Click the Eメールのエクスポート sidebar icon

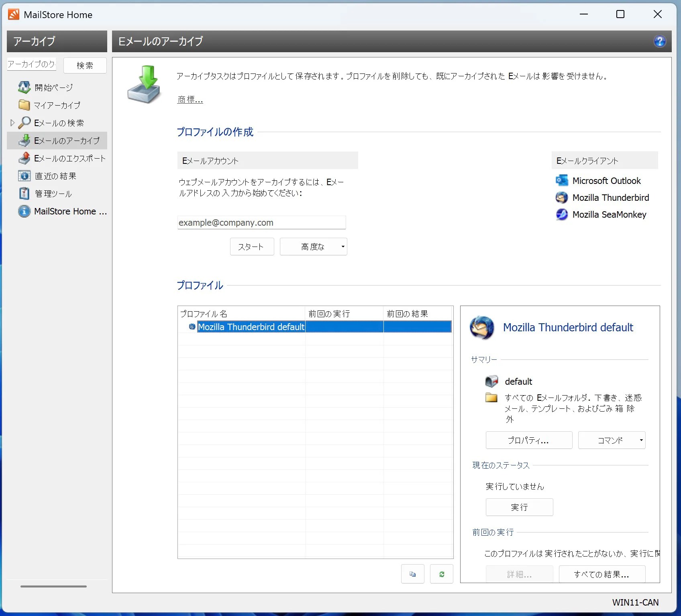[24, 158]
